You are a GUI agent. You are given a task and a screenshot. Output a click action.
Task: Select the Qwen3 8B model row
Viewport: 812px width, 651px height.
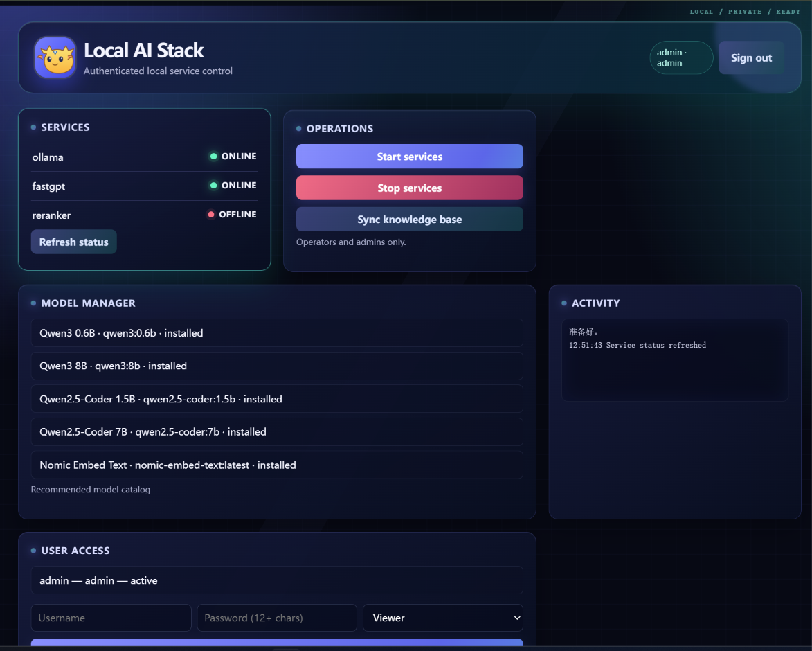[x=276, y=366]
